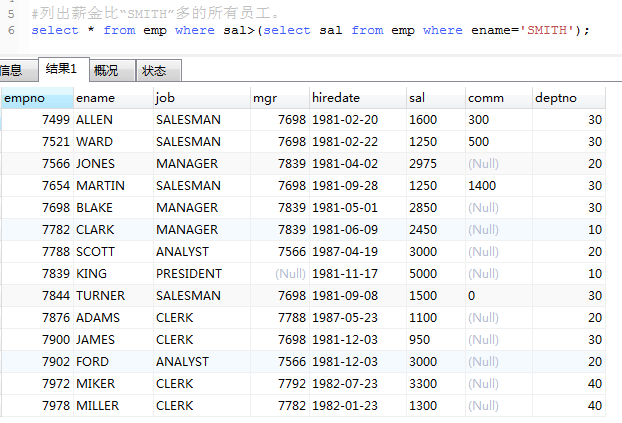Click the ename column header
The width and height of the screenshot is (622, 423).
pos(113,98)
